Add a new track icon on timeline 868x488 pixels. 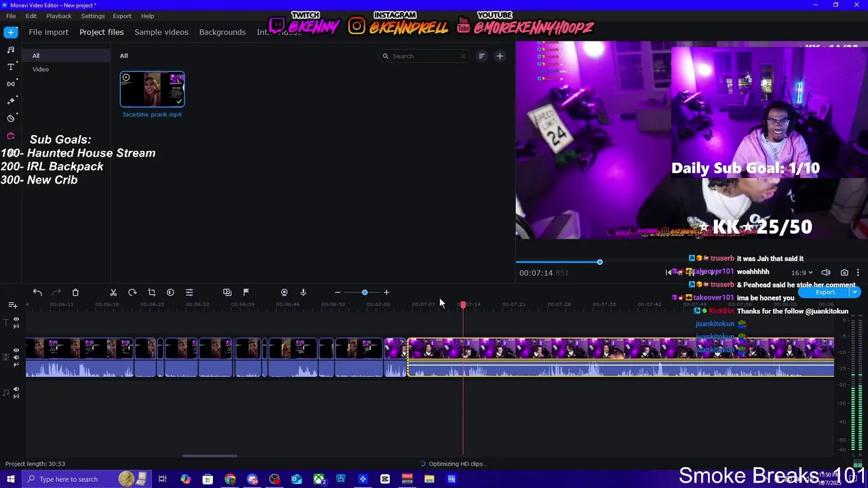(13, 306)
